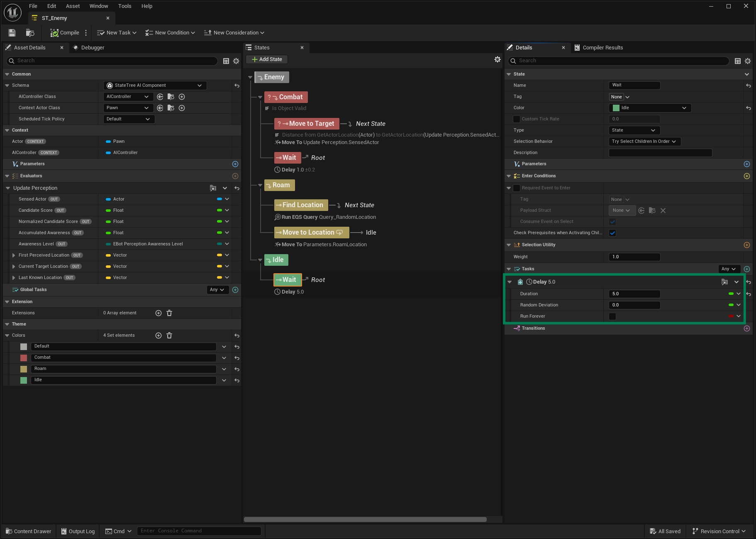
Task: Add a new Evaluator with plus icon
Action: pos(235,176)
